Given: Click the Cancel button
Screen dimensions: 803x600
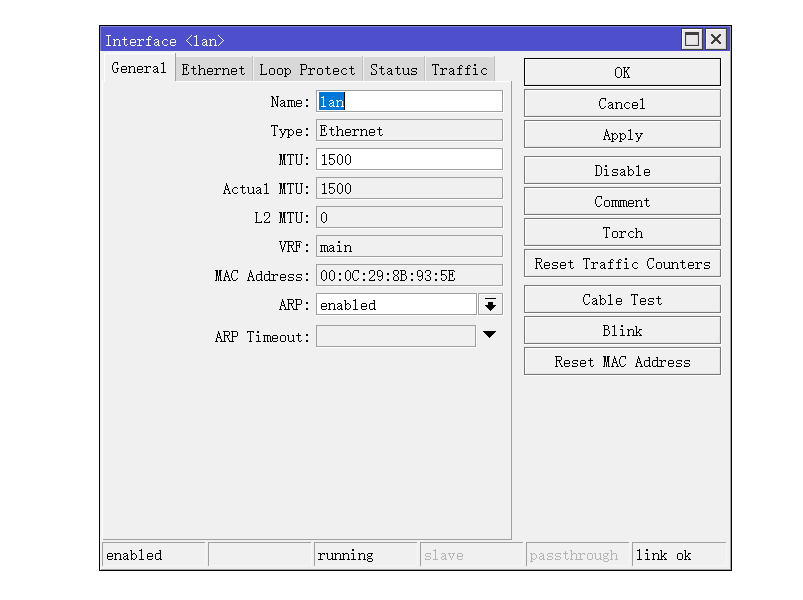Looking at the screenshot, I should pyautogui.click(x=622, y=104).
